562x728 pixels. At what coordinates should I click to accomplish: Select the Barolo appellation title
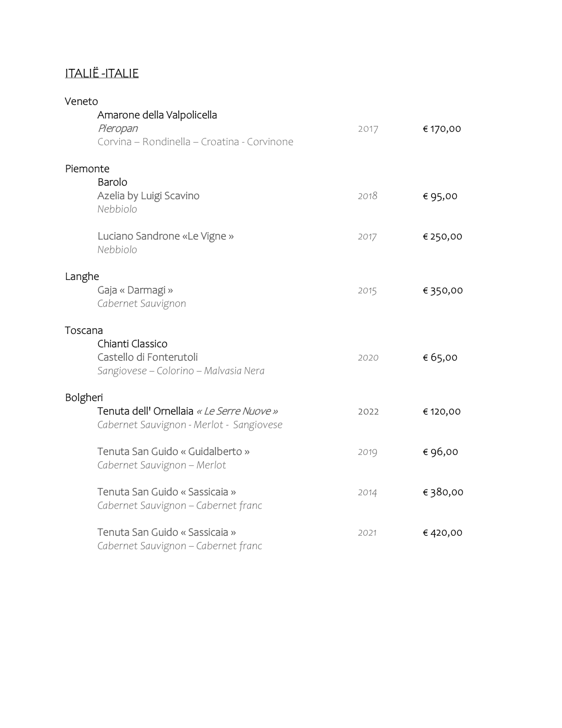point(112,182)
